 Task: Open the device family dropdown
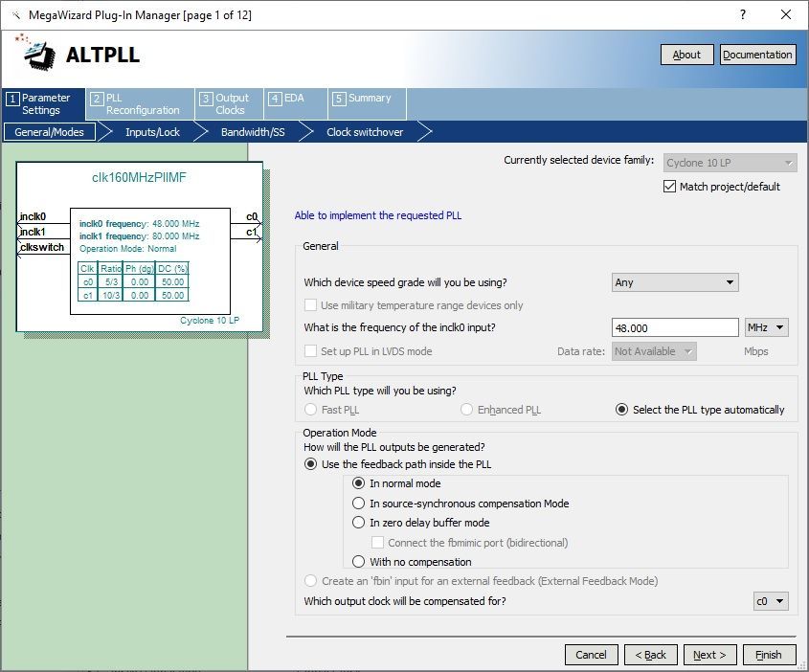730,163
